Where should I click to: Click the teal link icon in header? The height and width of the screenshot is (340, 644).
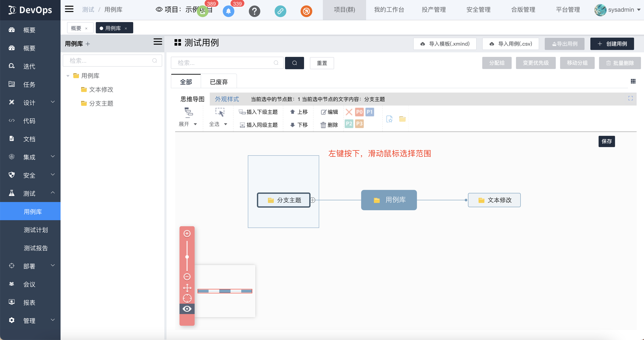[280, 11]
